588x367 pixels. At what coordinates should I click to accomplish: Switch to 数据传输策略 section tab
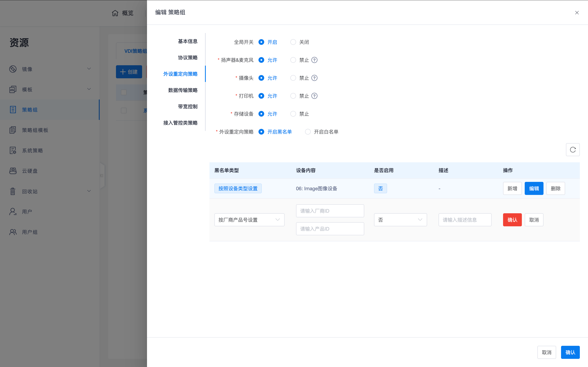point(183,90)
